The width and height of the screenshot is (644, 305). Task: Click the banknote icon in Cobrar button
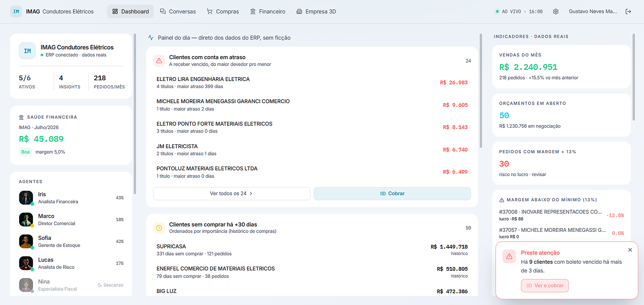click(x=383, y=193)
